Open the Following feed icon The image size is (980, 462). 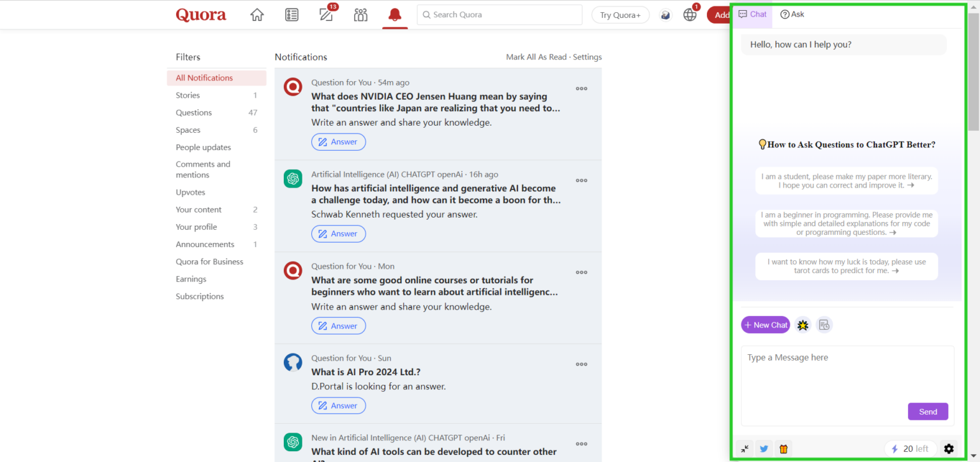tap(292, 14)
